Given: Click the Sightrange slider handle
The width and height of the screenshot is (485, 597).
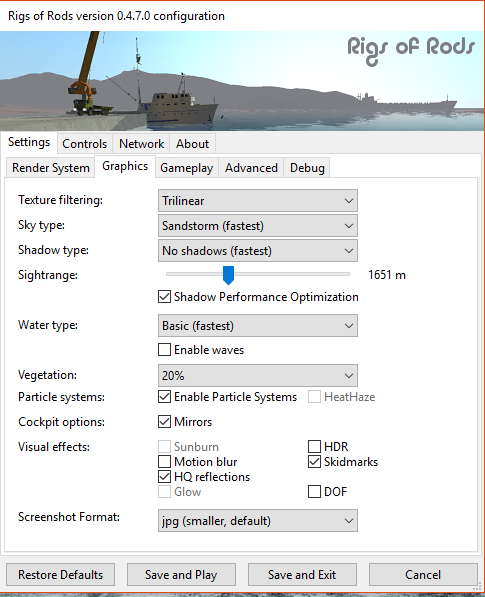Looking at the screenshot, I should [228, 275].
